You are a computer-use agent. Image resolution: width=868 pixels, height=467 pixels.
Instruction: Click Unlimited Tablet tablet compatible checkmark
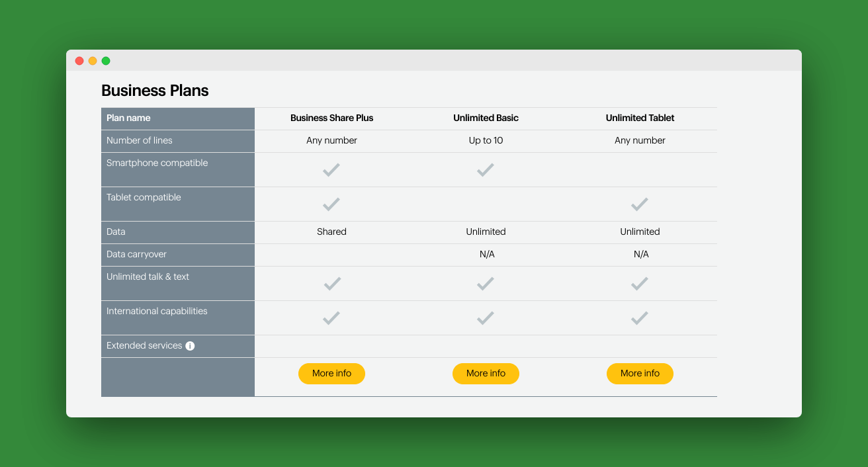pos(640,204)
